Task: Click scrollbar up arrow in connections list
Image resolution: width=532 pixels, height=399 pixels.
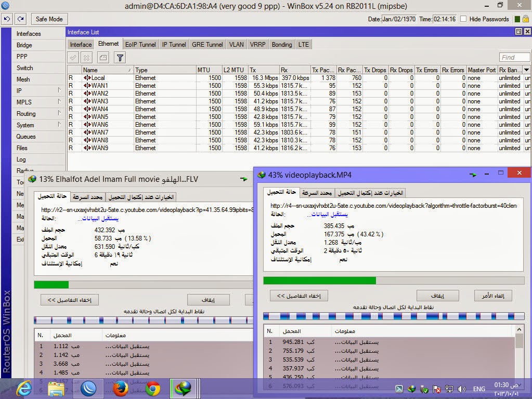Action: [x=519, y=329]
